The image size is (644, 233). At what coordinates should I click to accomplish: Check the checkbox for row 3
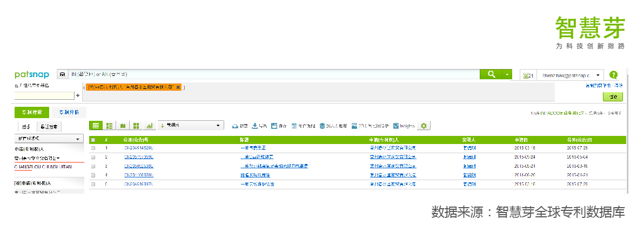point(93,166)
